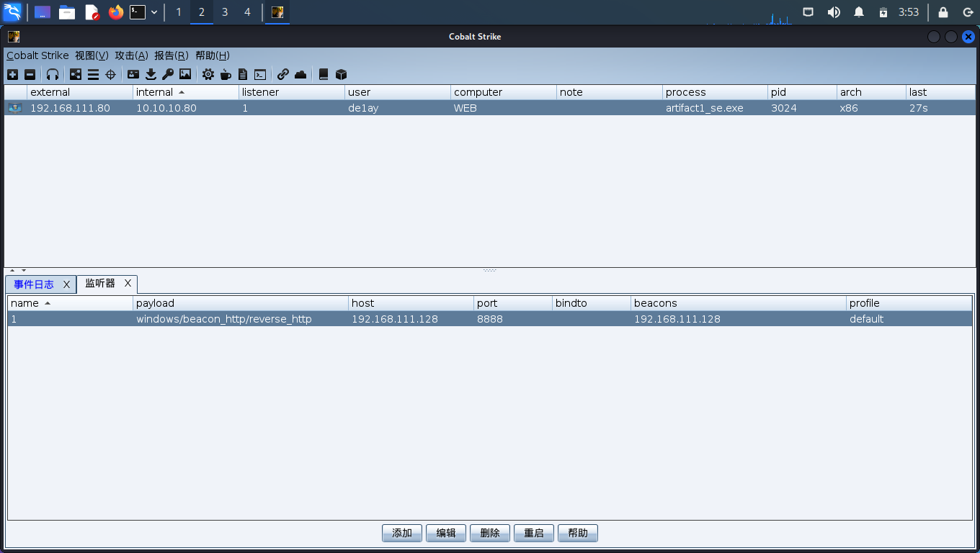The width and height of the screenshot is (980, 553).
Task: Open the file manager panel icon
Action: coord(67,12)
